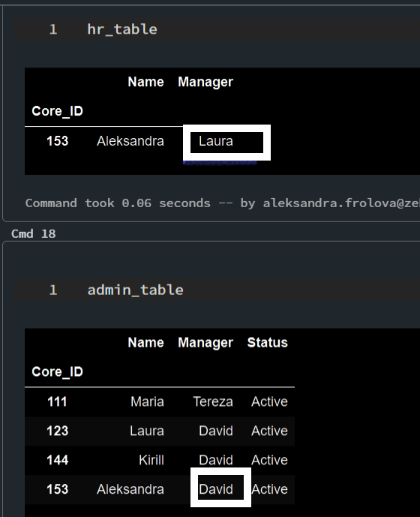Viewport: 420px width, 517px height.
Task: Select the Manager column header in hr_table output
Action: pos(205,82)
